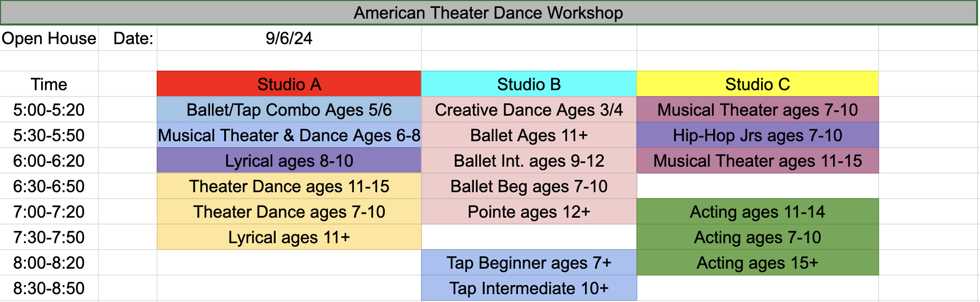The height and width of the screenshot is (302, 980).
Task: Click Pointe ages 12+ cell
Action: pyautogui.click(x=529, y=211)
